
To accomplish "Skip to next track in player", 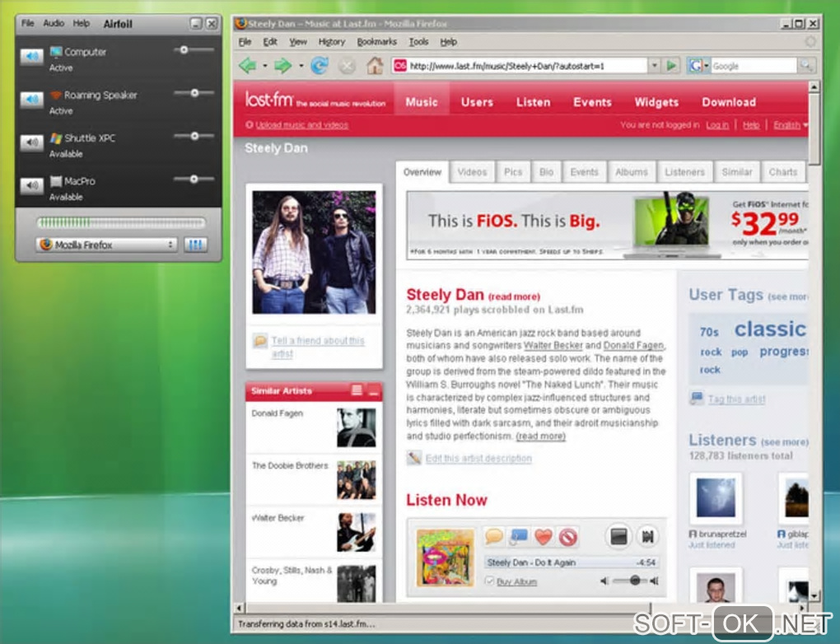I will [647, 536].
